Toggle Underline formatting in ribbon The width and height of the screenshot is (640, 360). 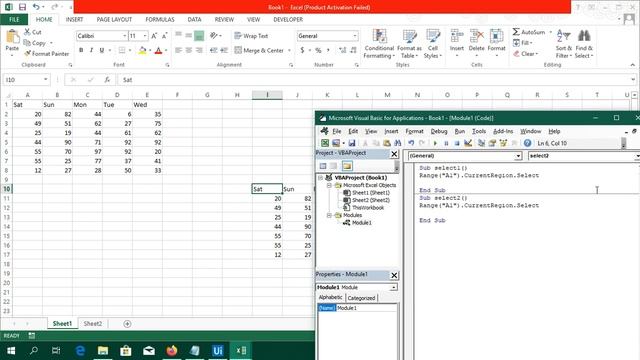click(102, 50)
